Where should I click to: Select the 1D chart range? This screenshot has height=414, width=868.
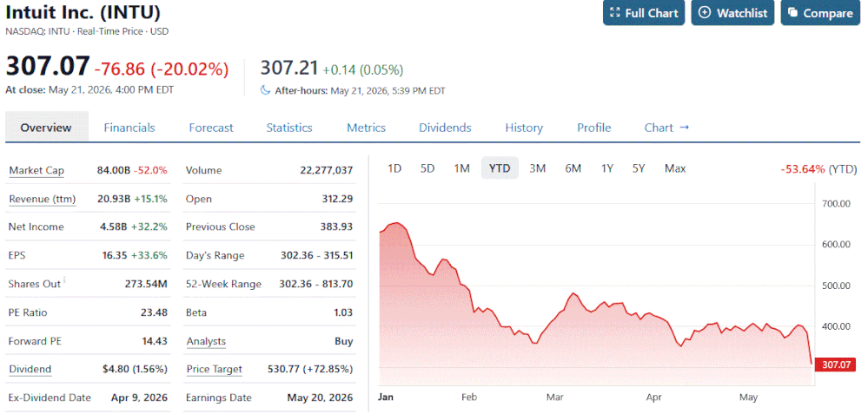(394, 168)
